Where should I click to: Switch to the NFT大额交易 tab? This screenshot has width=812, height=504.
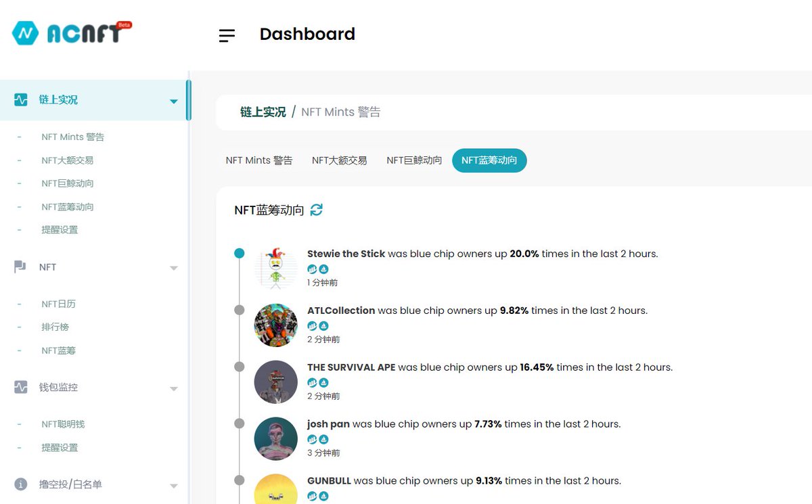340,160
